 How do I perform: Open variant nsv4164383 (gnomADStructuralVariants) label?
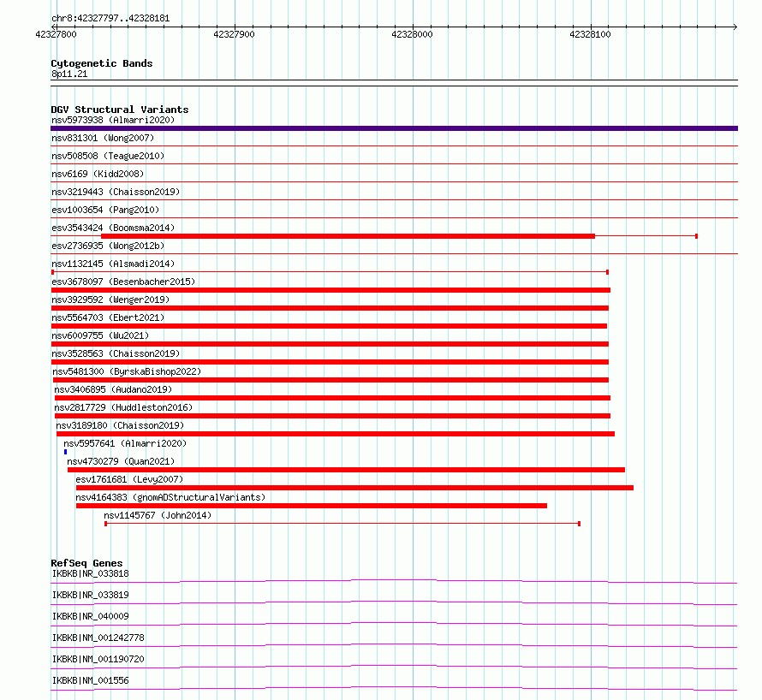[170, 497]
